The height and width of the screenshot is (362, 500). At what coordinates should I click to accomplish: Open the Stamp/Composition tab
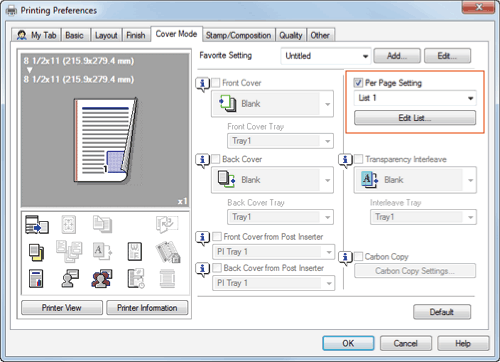(x=238, y=35)
